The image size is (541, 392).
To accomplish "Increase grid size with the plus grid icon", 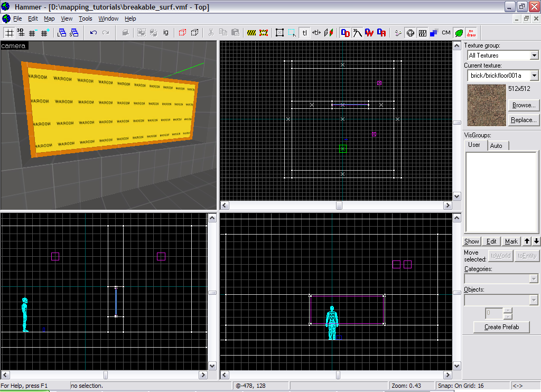I will click(44, 33).
